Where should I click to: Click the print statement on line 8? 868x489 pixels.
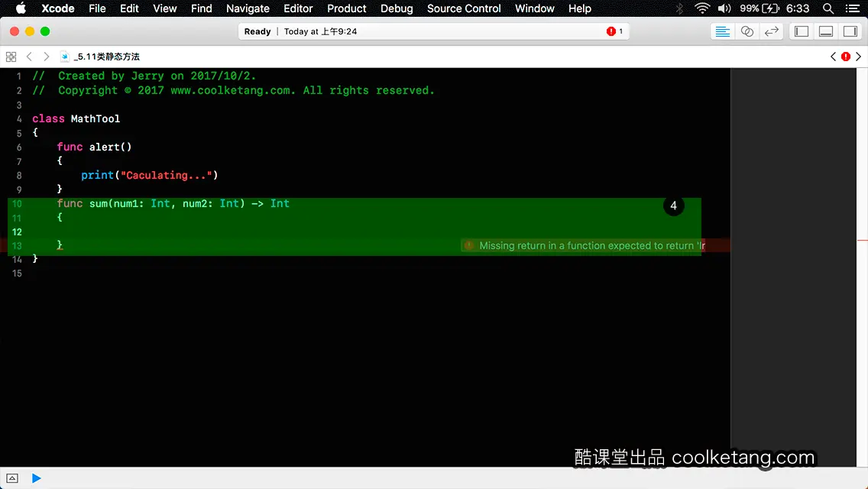click(x=150, y=175)
